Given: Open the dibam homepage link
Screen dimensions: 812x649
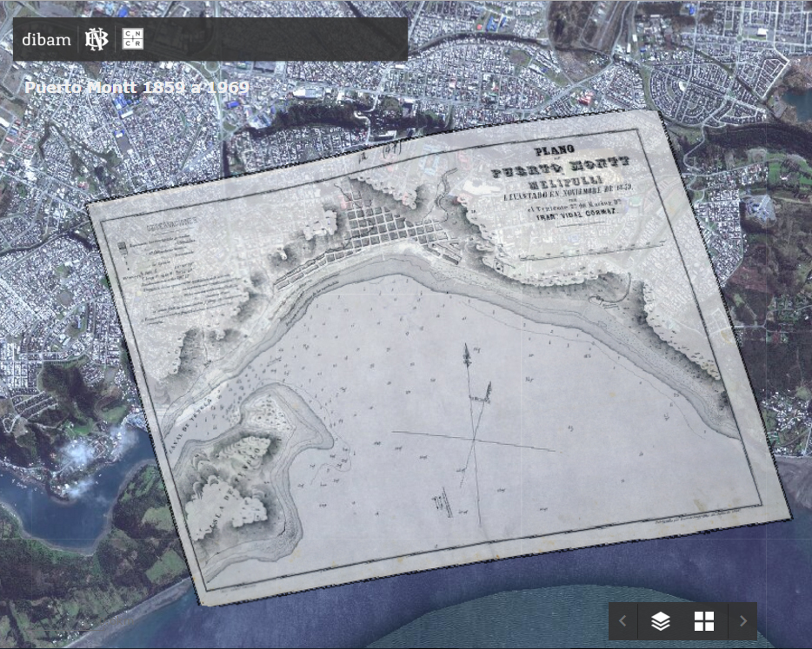Looking at the screenshot, I should tap(46, 40).
